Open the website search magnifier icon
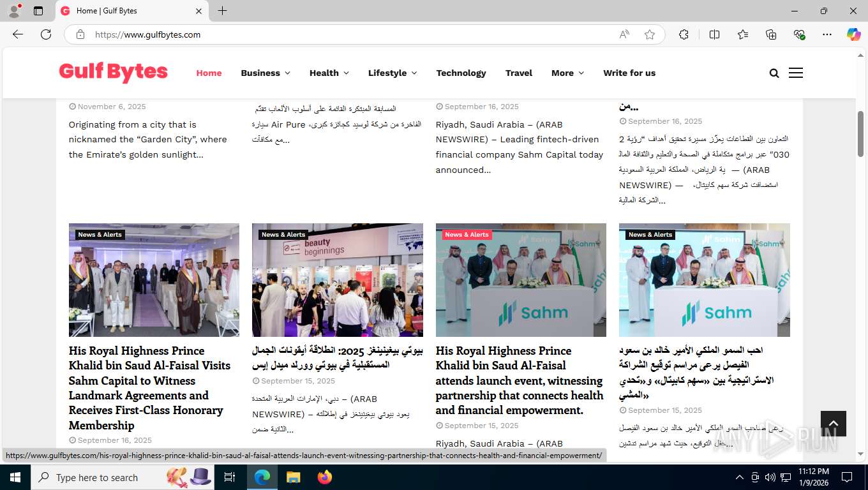The height and width of the screenshot is (490, 868). 774,73
